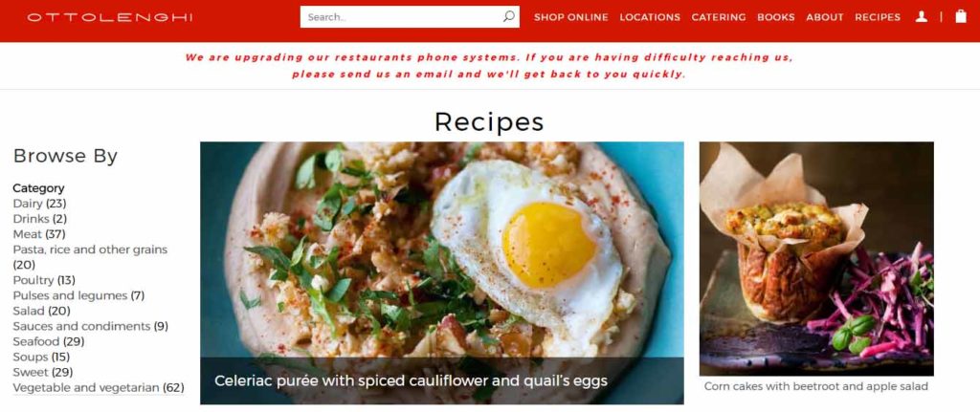Browse the Dairy category
The height and width of the screenshot is (412, 980).
(28, 204)
